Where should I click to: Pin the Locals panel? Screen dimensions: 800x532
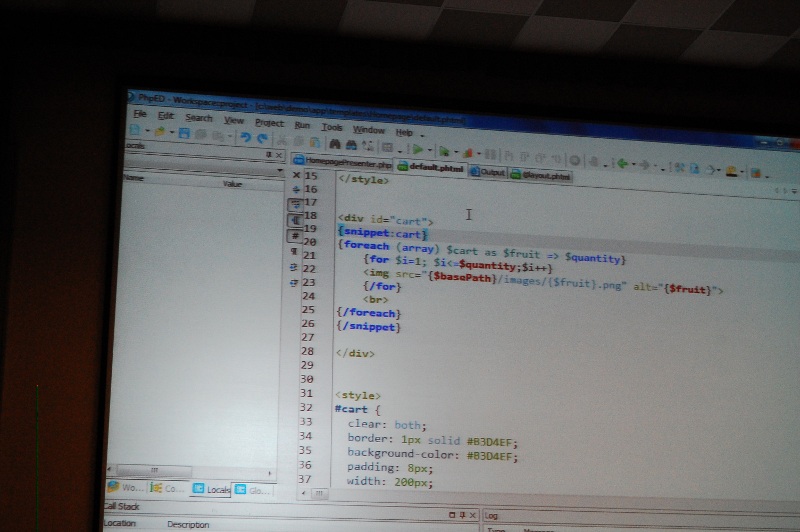click(269, 154)
